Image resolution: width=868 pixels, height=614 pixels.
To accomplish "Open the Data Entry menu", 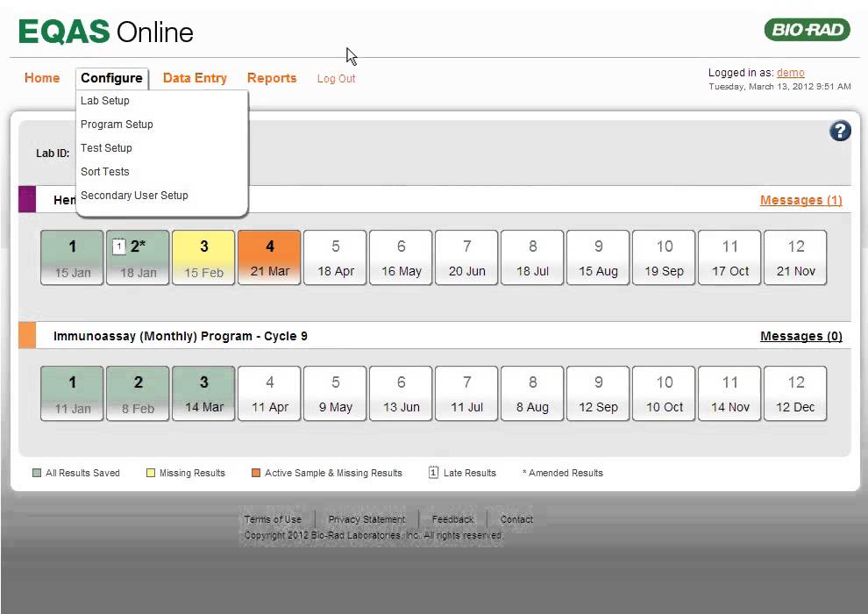I will point(195,78).
